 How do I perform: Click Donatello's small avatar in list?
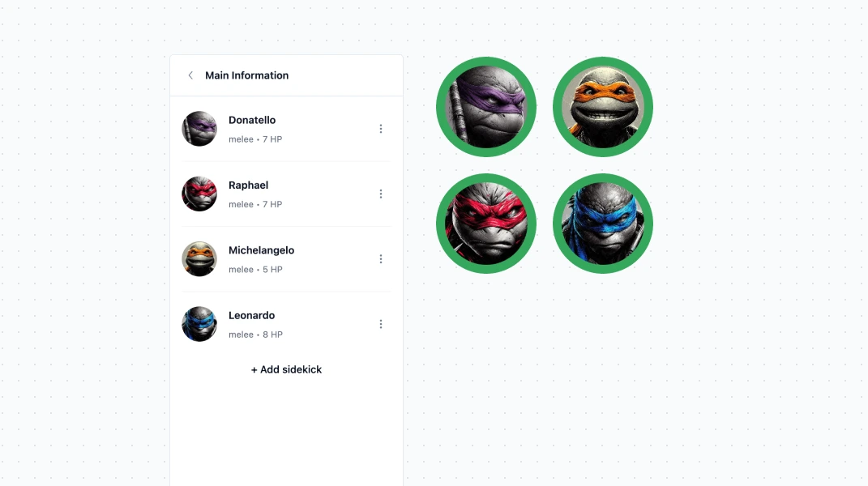[199, 129]
